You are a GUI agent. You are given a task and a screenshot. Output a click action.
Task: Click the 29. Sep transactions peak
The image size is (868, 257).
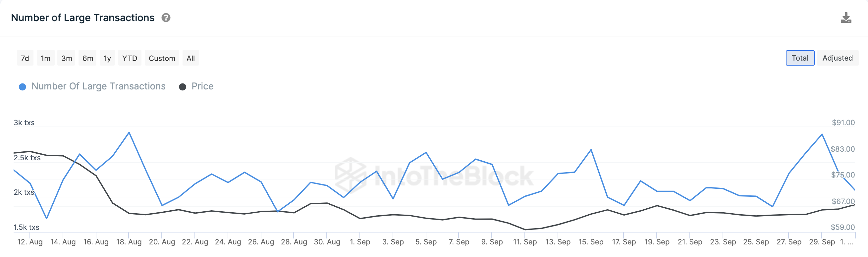click(822, 134)
